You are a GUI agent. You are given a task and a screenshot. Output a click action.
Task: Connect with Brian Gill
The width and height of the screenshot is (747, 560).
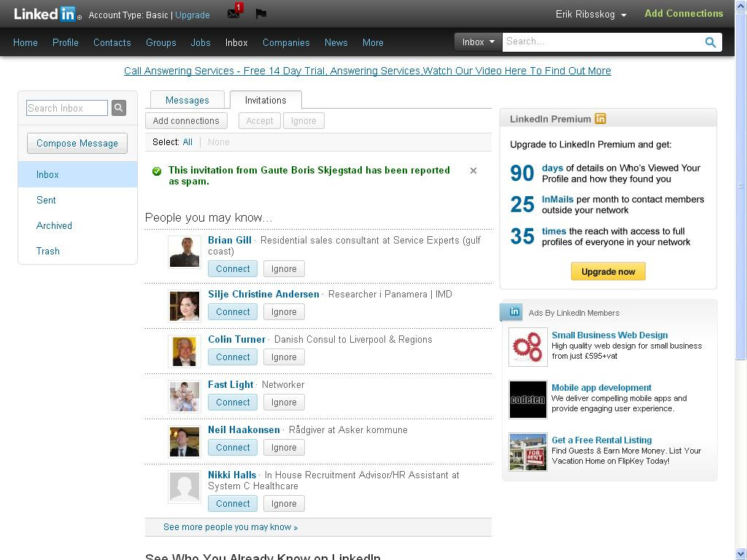233,268
